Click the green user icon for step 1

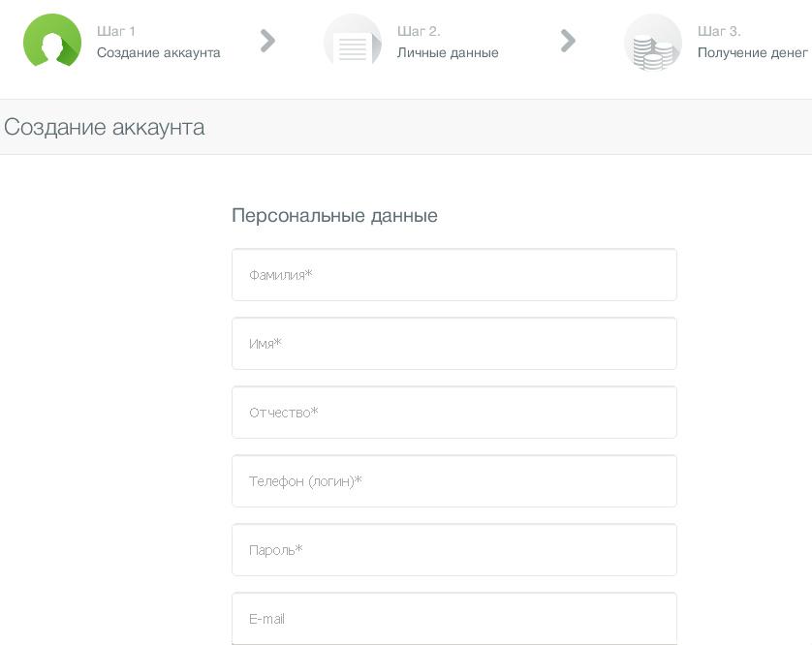(52, 42)
